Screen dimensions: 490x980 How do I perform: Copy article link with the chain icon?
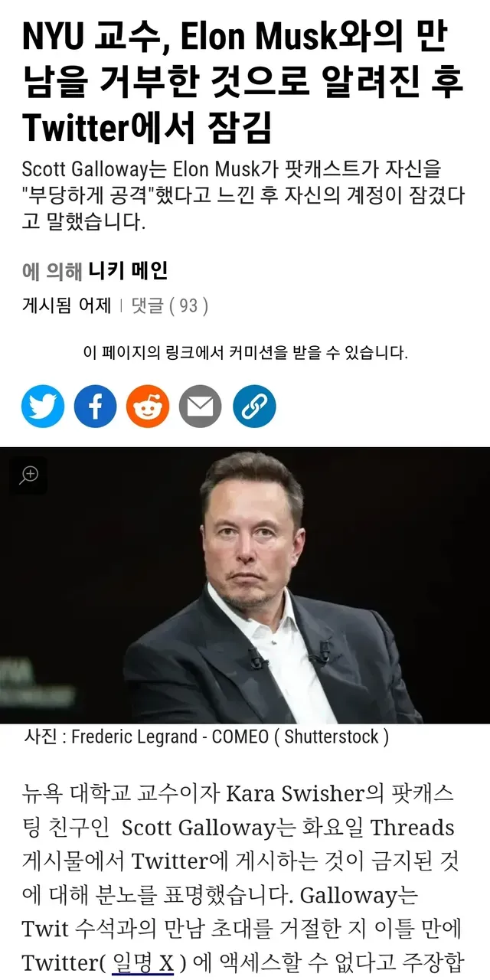pyautogui.click(x=253, y=407)
